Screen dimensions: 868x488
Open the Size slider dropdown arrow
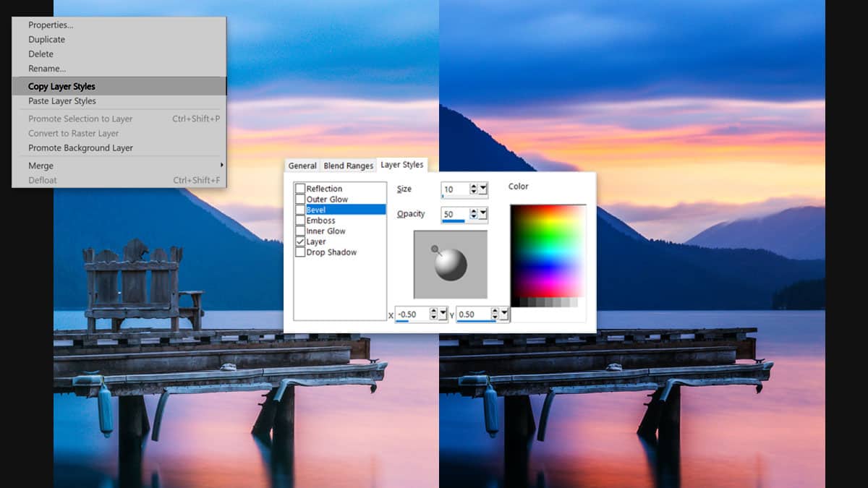(x=483, y=189)
